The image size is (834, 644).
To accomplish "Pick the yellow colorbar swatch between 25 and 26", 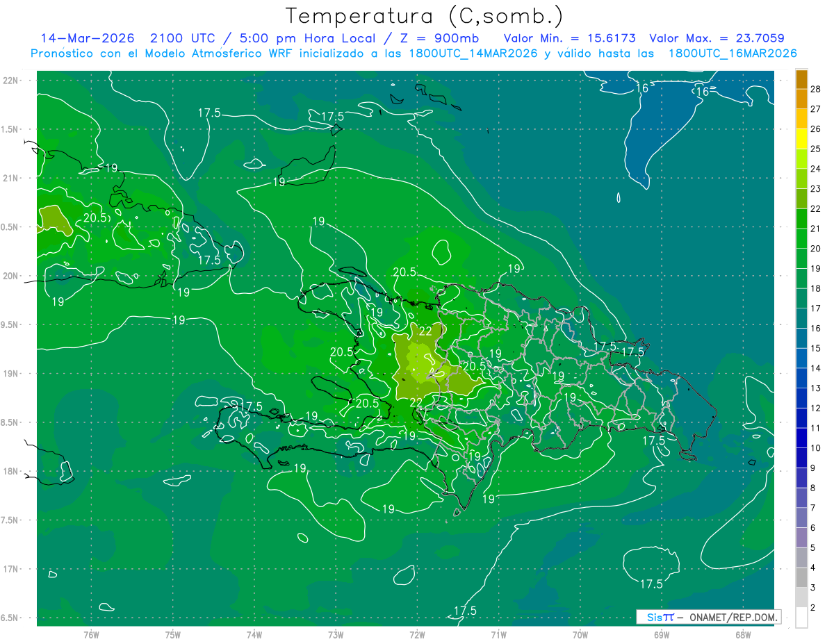I will [801, 139].
